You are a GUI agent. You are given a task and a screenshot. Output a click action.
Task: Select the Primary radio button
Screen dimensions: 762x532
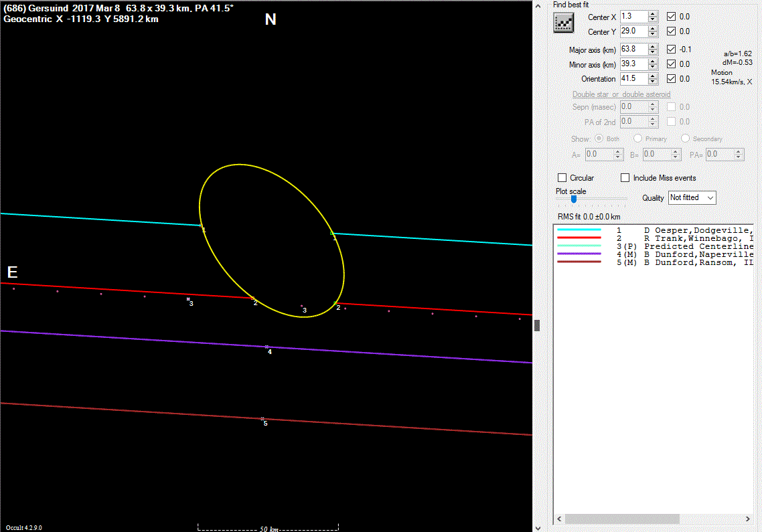click(x=637, y=139)
